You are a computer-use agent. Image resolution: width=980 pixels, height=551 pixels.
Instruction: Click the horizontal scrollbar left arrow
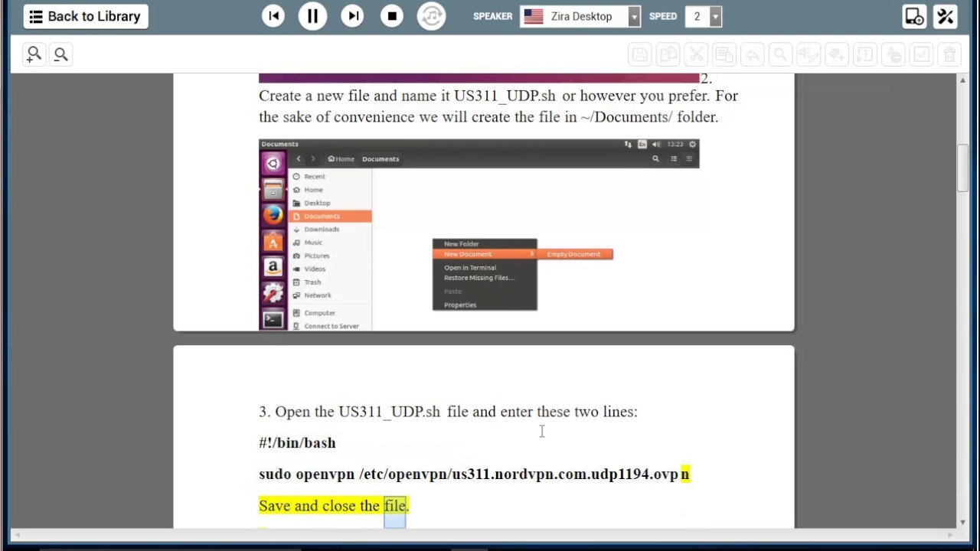(17, 534)
